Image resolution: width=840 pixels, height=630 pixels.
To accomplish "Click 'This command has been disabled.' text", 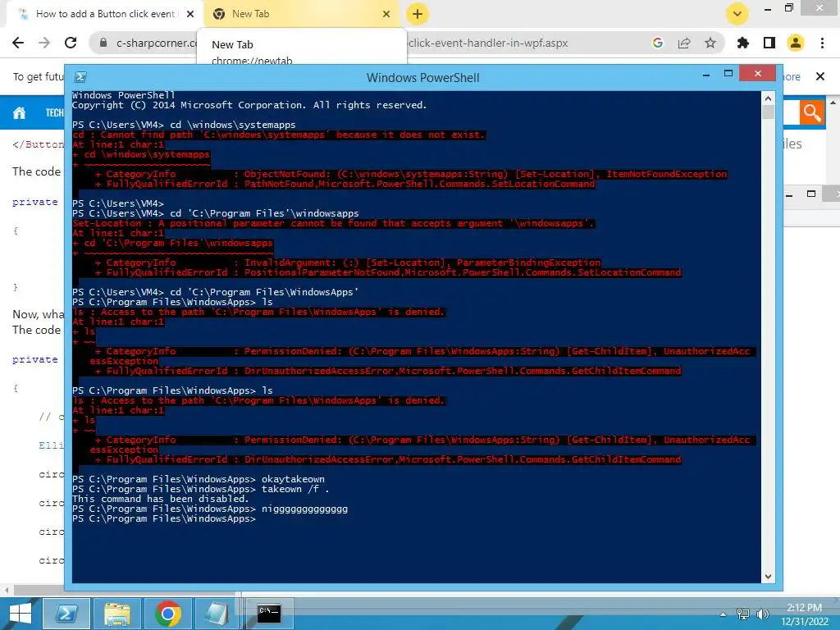I will click(x=160, y=499).
